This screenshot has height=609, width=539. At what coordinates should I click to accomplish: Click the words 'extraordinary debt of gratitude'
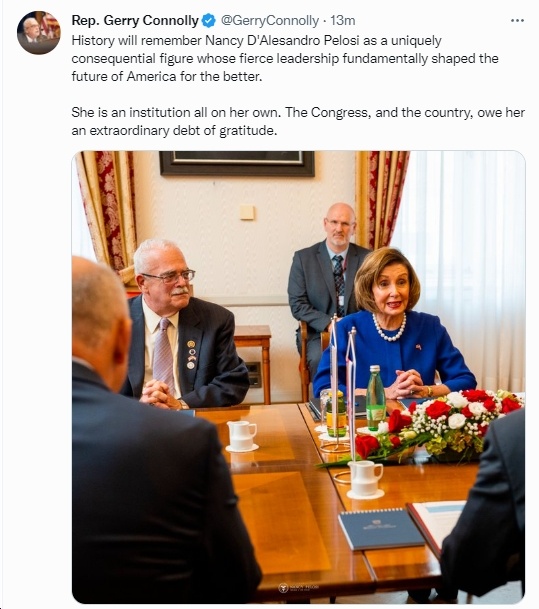(183, 130)
